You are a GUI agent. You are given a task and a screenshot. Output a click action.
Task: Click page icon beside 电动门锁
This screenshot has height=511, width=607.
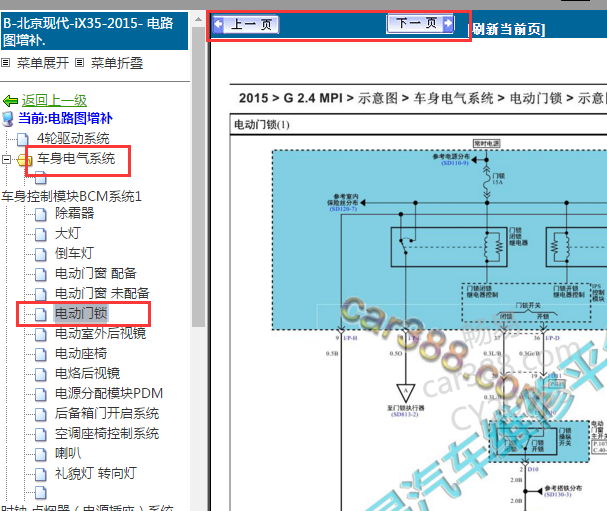click(x=41, y=314)
